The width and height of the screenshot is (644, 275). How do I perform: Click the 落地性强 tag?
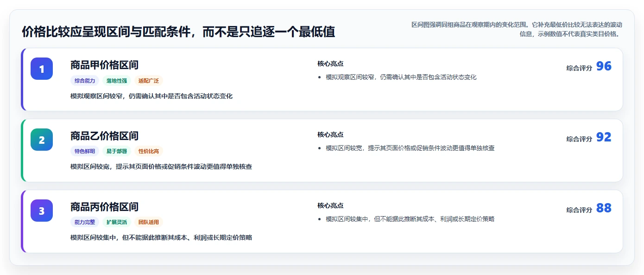tap(117, 81)
